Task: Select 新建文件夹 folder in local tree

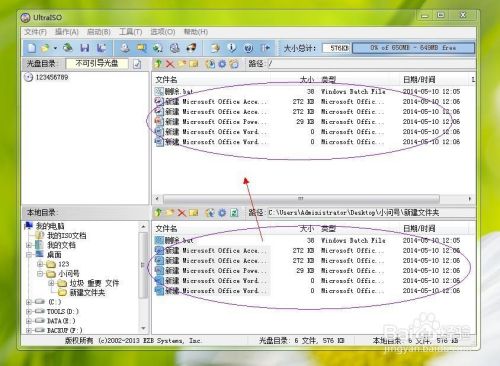Action: [x=87, y=293]
